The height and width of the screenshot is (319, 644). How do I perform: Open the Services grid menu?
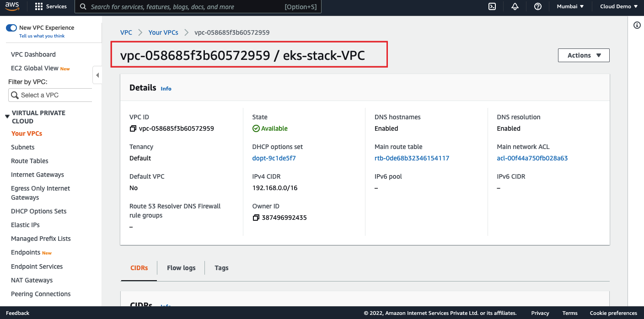pos(39,6)
